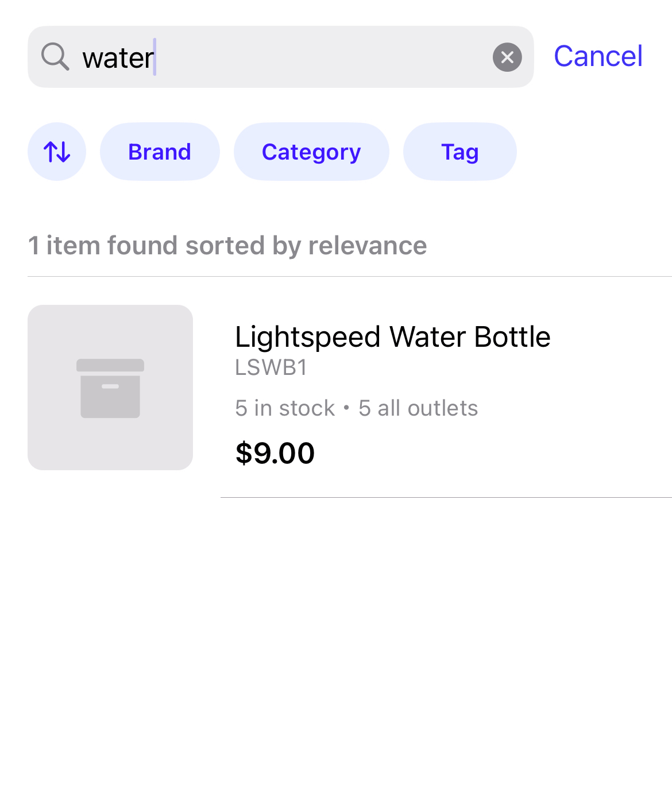Click the archive box placeholder icon
This screenshot has width=672, height=794.
(x=110, y=388)
